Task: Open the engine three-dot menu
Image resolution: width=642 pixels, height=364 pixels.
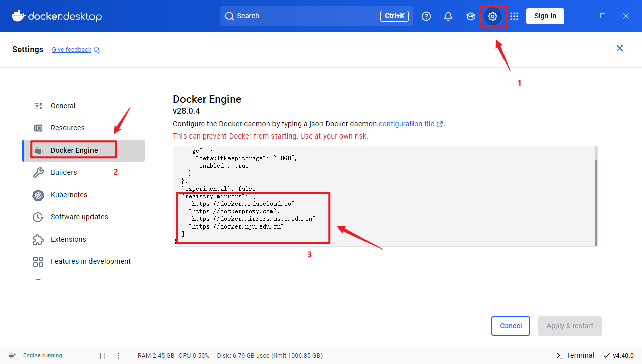Action: pos(118,356)
